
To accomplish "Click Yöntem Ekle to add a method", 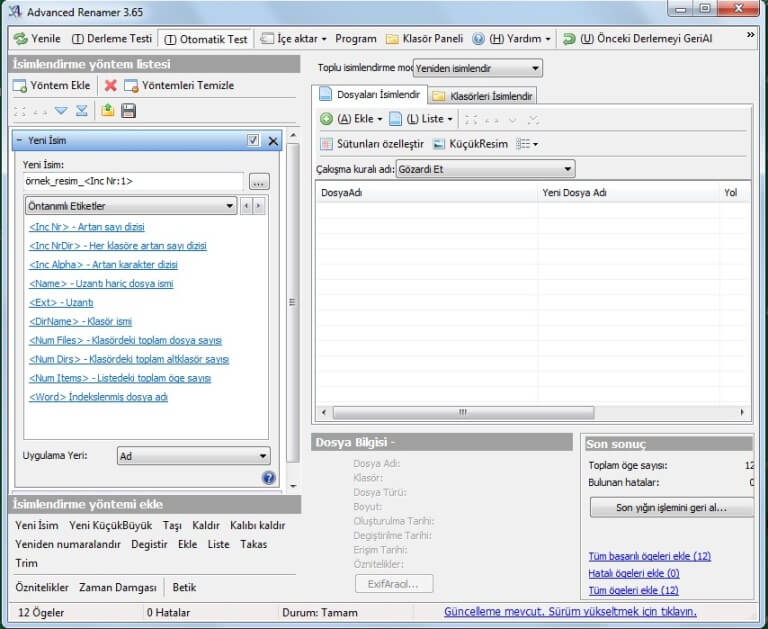I will coord(52,86).
